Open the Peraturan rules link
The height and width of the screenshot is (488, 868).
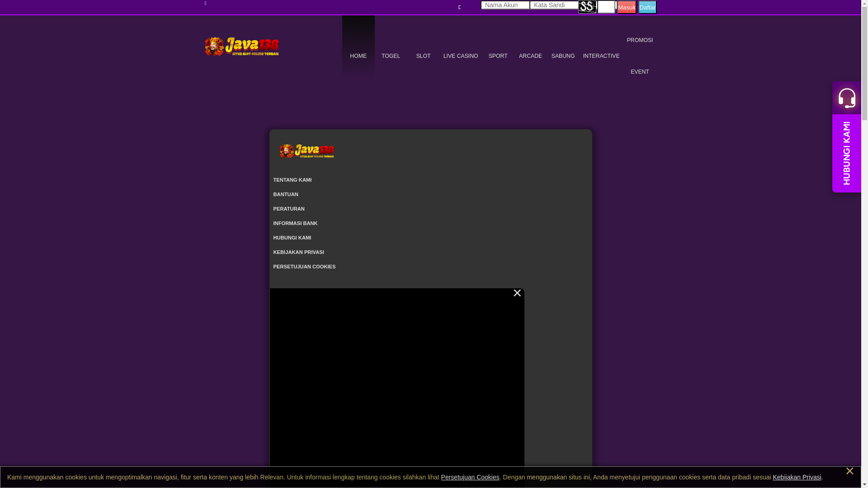(x=289, y=209)
